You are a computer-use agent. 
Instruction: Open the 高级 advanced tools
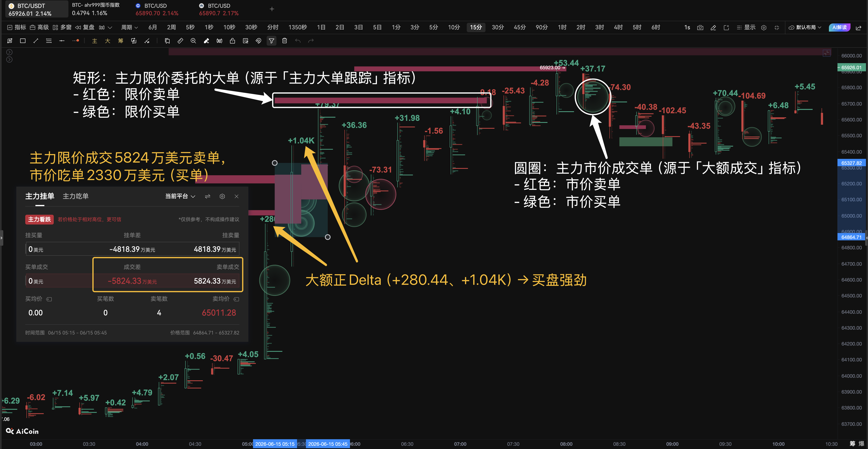[39, 27]
